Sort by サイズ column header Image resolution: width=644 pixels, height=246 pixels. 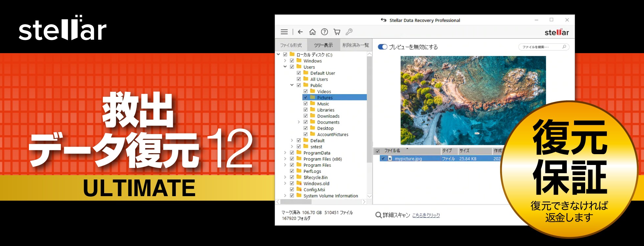pos(475,151)
